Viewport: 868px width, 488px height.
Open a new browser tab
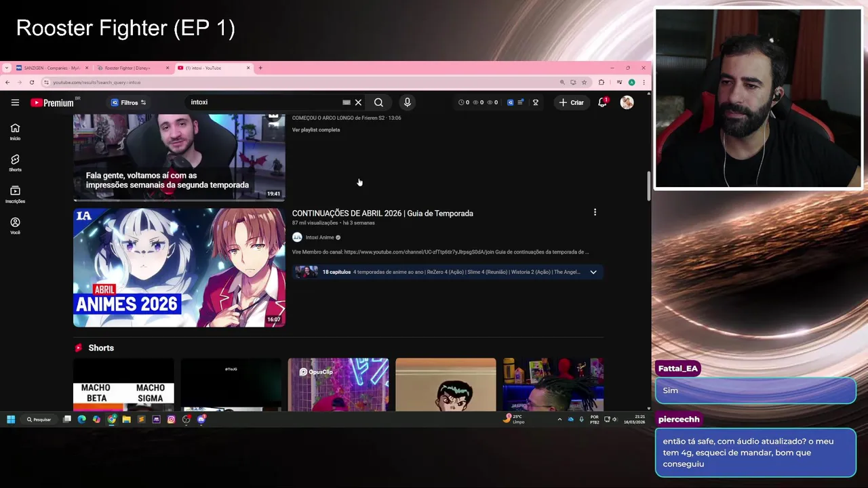tap(260, 68)
